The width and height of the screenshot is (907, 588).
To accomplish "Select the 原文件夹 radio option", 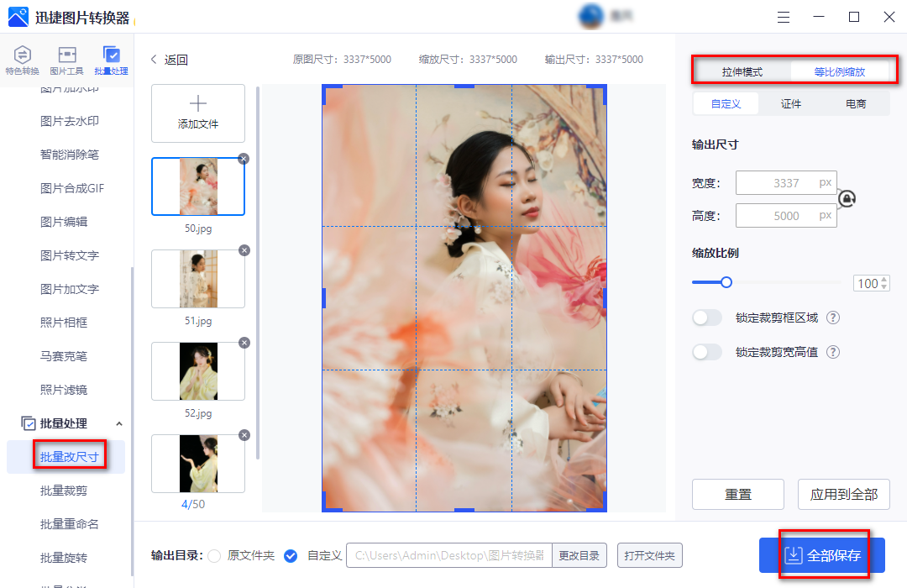I will pyautogui.click(x=214, y=556).
